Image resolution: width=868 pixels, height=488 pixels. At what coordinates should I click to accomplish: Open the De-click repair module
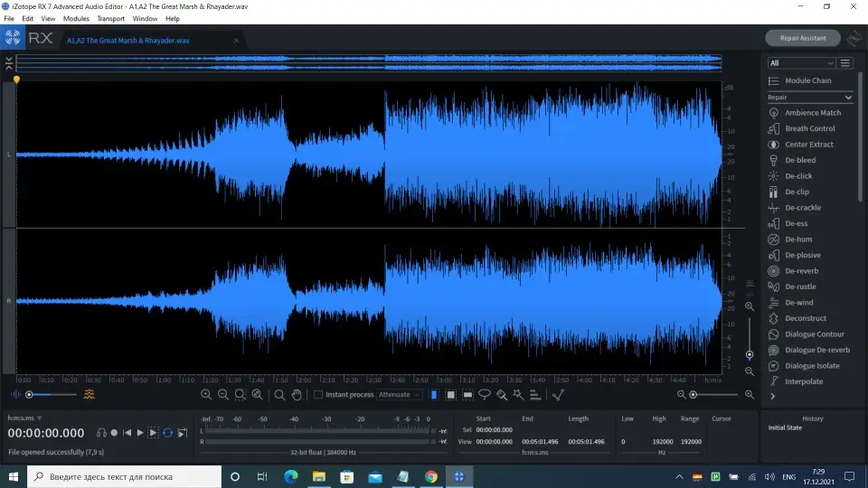pyautogui.click(x=798, y=176)
